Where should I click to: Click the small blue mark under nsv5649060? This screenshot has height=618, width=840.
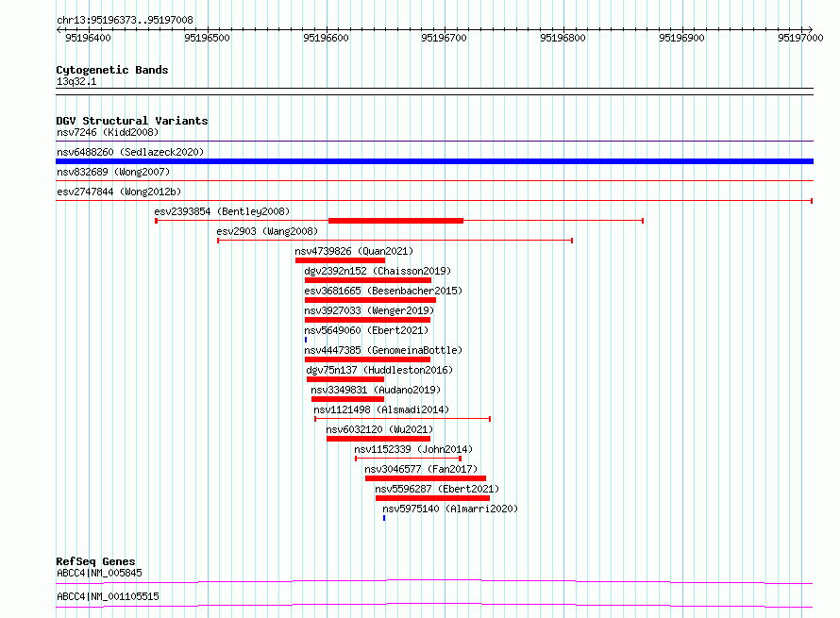pos(306,340)
